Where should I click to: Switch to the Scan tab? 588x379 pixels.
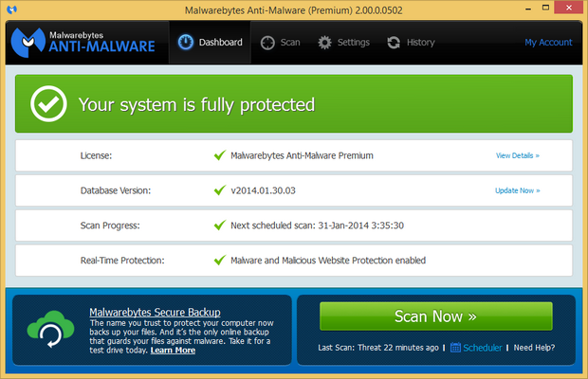pos(280,43)
